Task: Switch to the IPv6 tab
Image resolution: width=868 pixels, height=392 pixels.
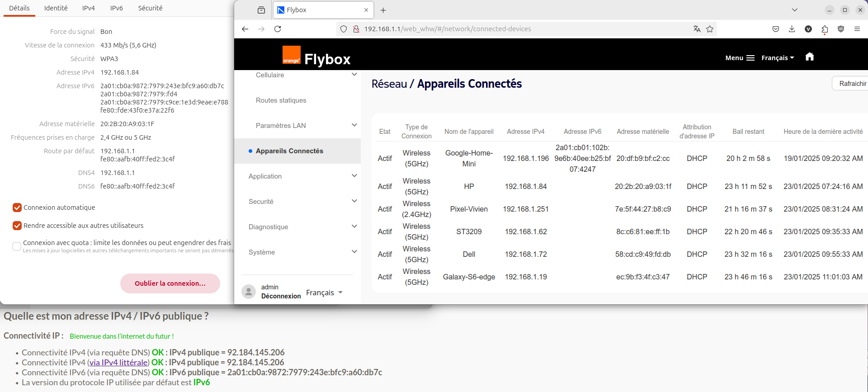Action: 117,8
